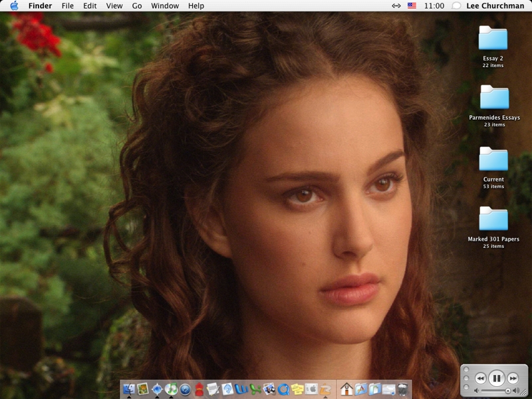Viewport: 532px width, 399px height.
Task: Open Finder from the Dock
Action: tap(128, 389)
